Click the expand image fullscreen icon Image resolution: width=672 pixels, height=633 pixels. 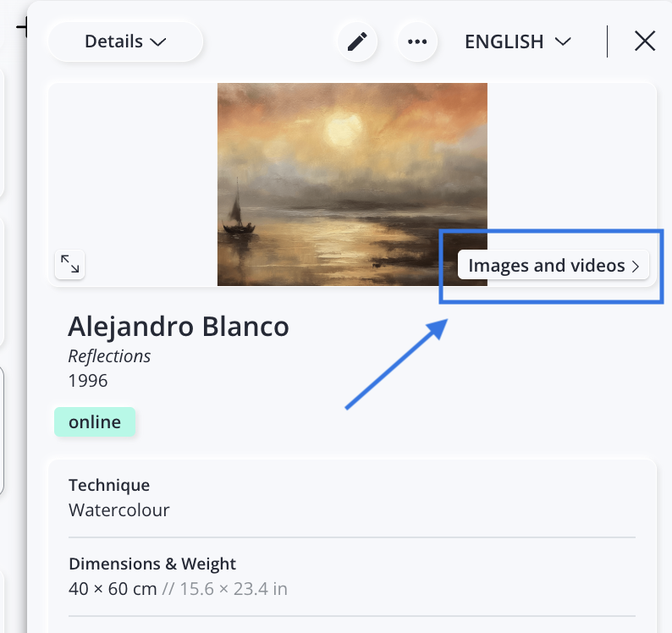70,264
